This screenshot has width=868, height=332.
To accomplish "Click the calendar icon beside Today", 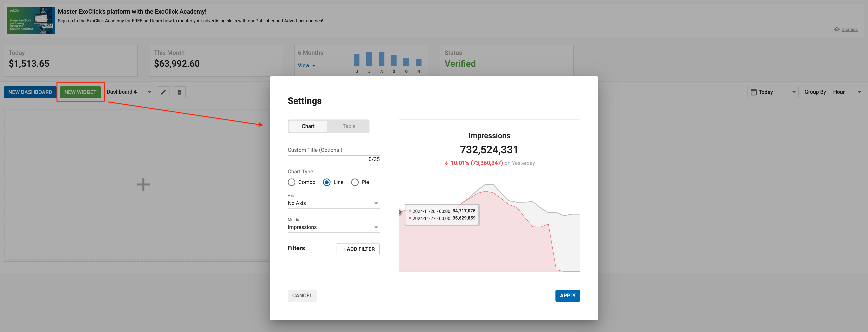I will click(753, 92).
